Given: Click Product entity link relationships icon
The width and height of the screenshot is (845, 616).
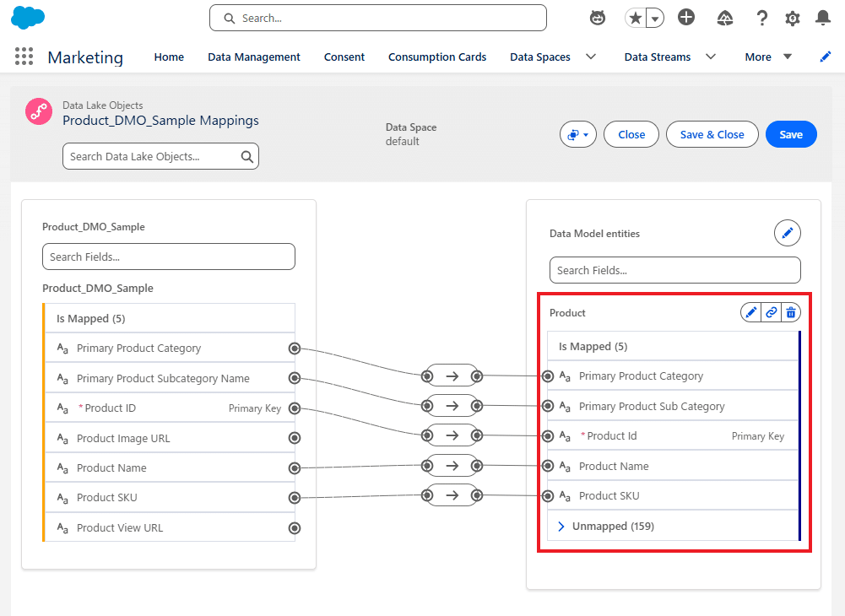Looking at the screenshot, I should pyautogui.click(x=772, y=312).
